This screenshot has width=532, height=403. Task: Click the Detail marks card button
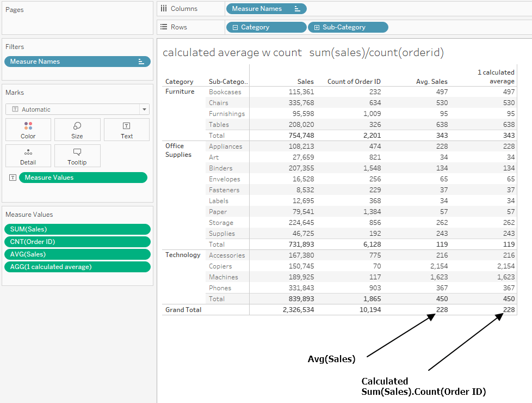[x=28, y=156]
